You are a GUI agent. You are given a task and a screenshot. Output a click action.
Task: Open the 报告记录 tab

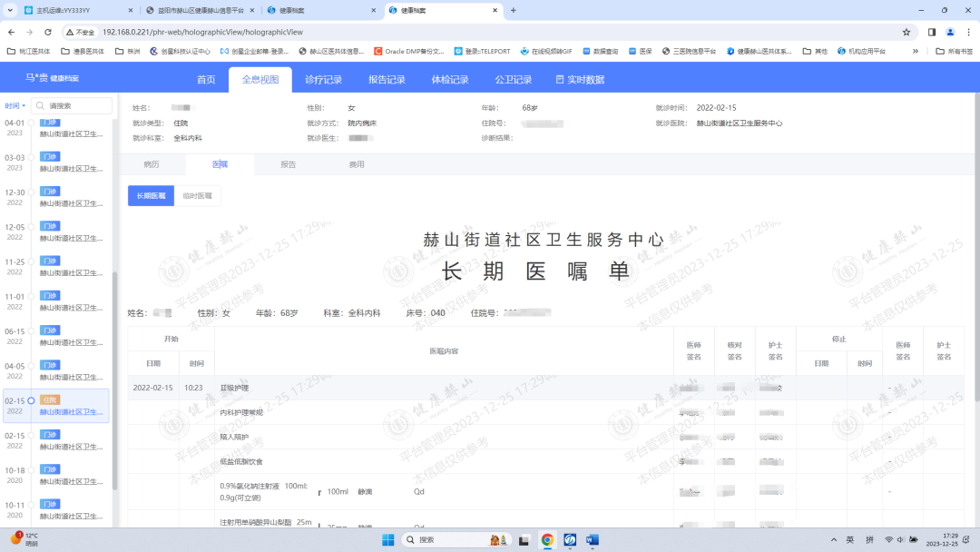[387, 79]
